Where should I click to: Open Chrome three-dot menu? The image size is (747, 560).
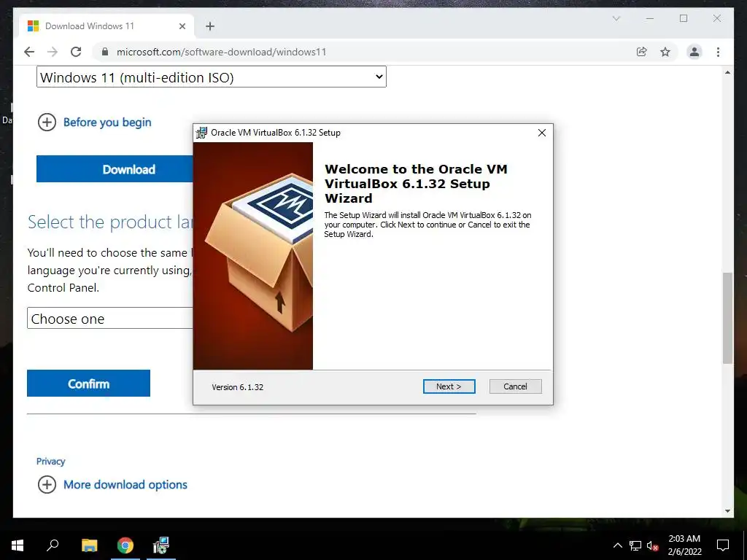[718, 52]
